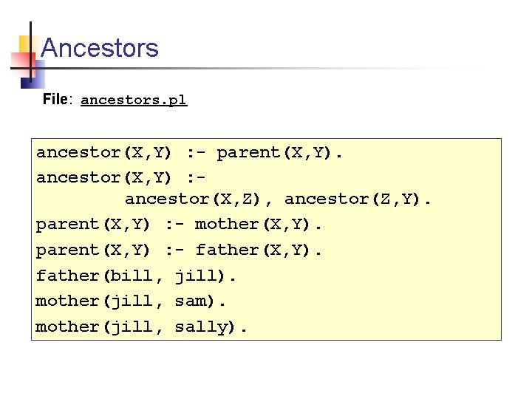The height and width of the screenshot is (399, 532).
Task: Click the "mother(jill, sam)." fact line
Action: pos(132,301)
